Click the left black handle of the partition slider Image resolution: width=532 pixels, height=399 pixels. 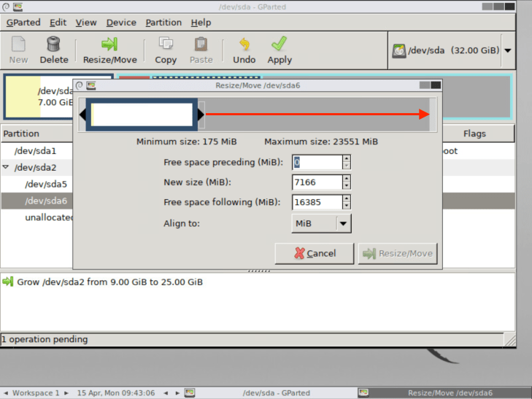(82, 115)
